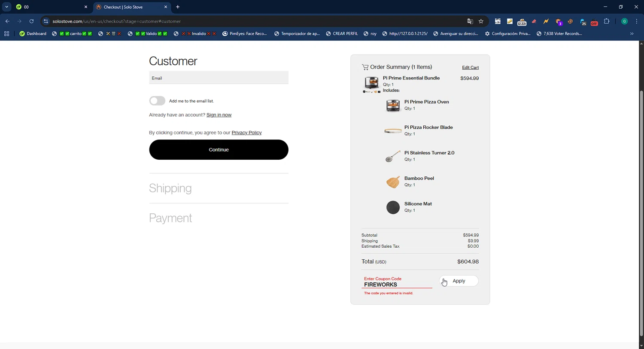Image resolution: width=644 pixels, height=349 pixels.
Task: Click the Pi Pizza Rocker Blade thumbnail
Action: (x=393, y=130)
